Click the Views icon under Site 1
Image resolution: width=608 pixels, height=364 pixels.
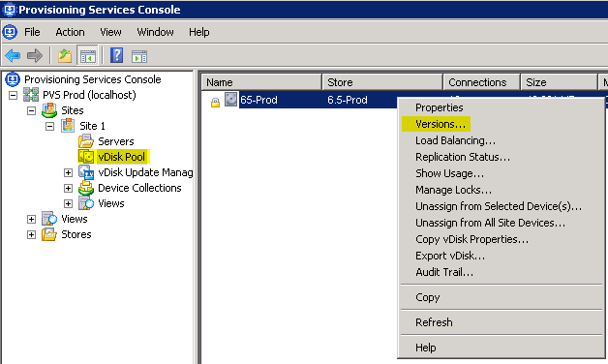[x=86, y=203]
